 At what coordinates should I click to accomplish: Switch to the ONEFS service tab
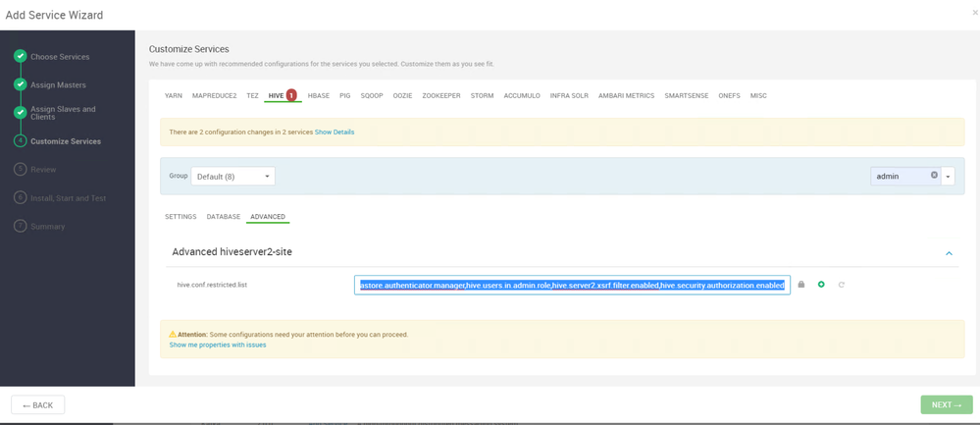coord(730,95)
